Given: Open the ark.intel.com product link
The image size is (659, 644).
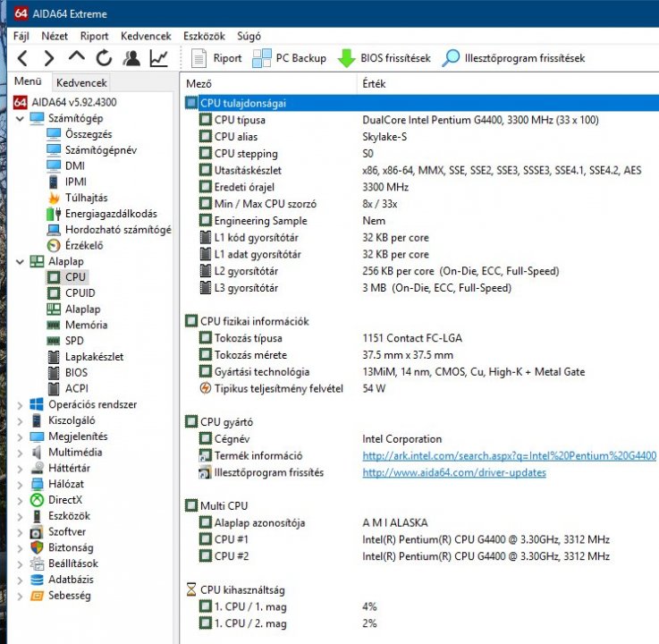Looking at the screenshot, I should (509, 455).
